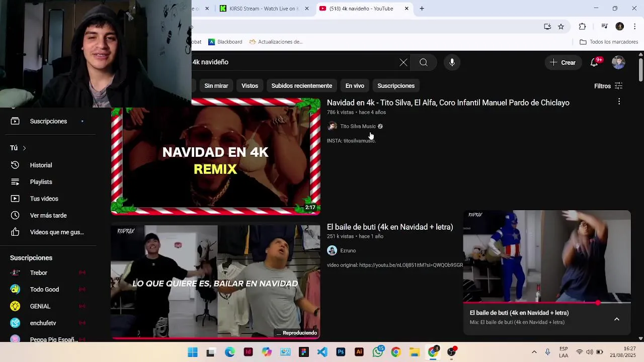
Task: Open the Blackboard bookmark
Action: [x=225, y=42]
